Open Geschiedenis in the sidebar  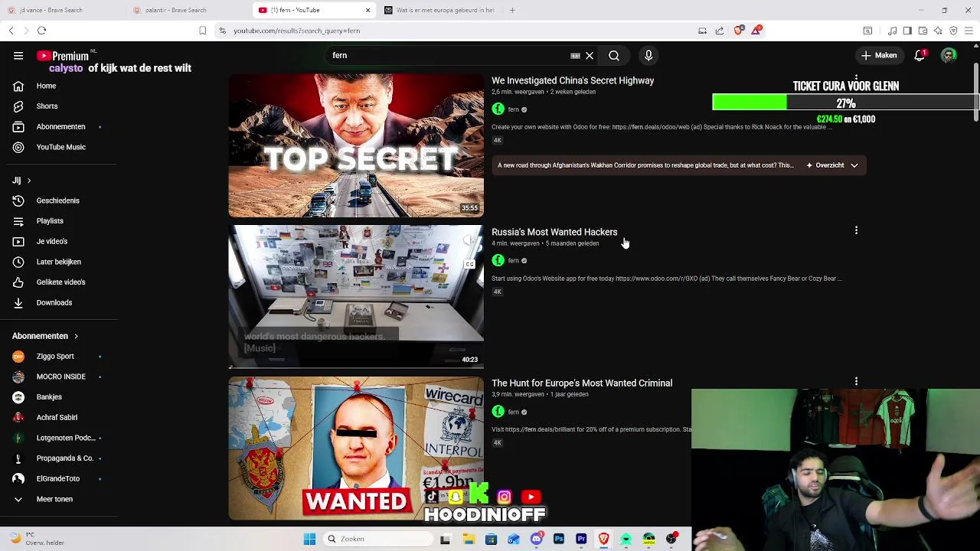58,201
